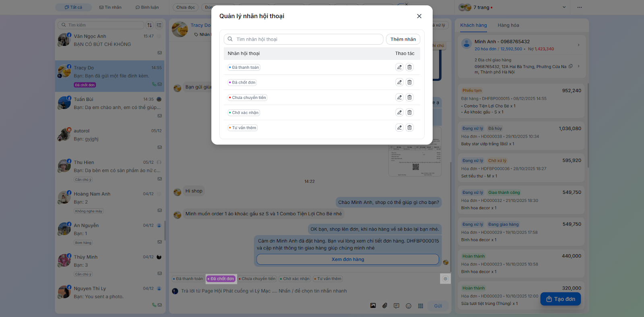
Task: Focus the 'Tìm kiếm' conversation search box
Action: pos(101,25)
